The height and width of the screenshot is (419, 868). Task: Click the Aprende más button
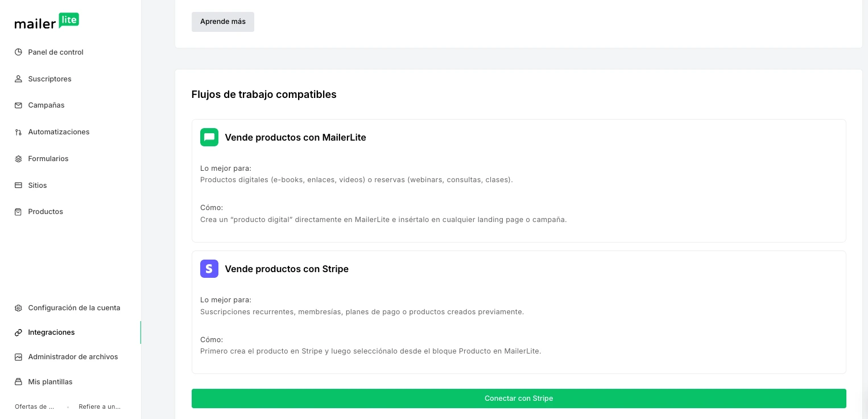223,22
